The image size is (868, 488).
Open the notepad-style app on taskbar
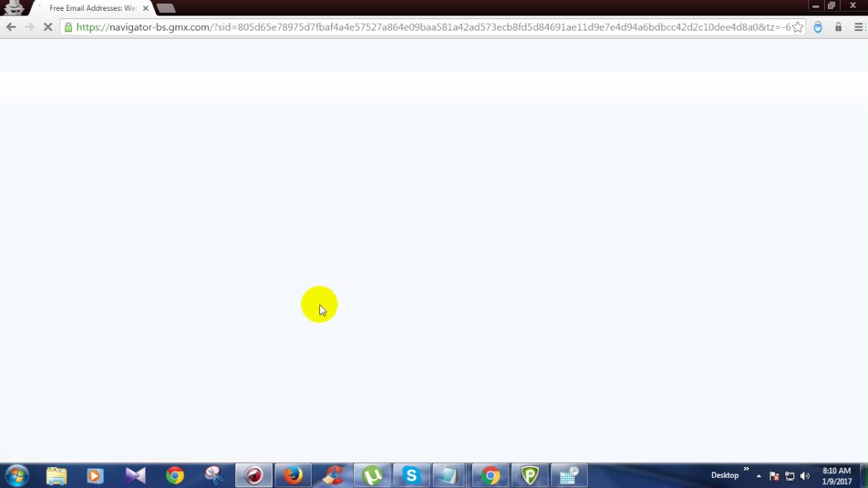[x=450, y=476]
